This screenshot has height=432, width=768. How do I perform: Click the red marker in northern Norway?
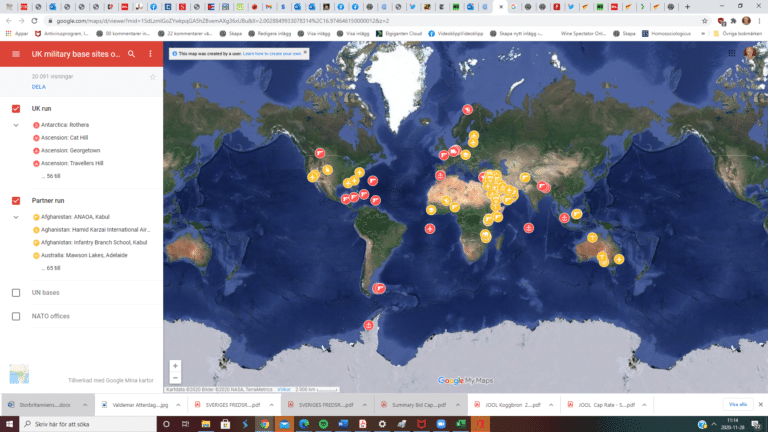point(467,109)
